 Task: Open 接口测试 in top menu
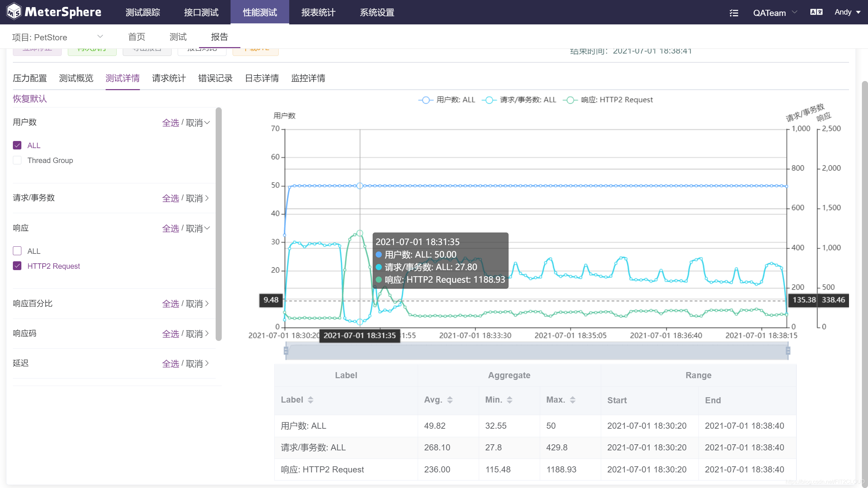coord(201,13)
